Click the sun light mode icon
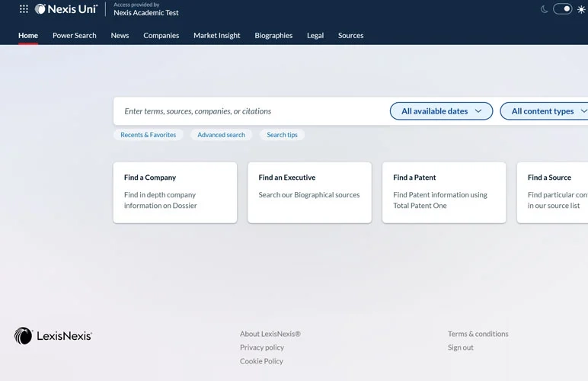Image resolution: width=588 pixels, height=381 pixels. pyautogui.click(x=581, y=9)
